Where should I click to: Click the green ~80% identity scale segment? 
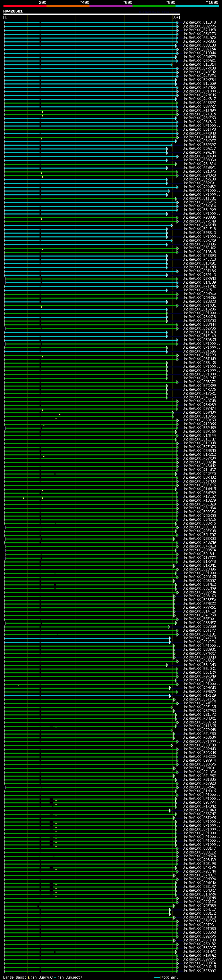pyautogui.click(x=154, y=6)
